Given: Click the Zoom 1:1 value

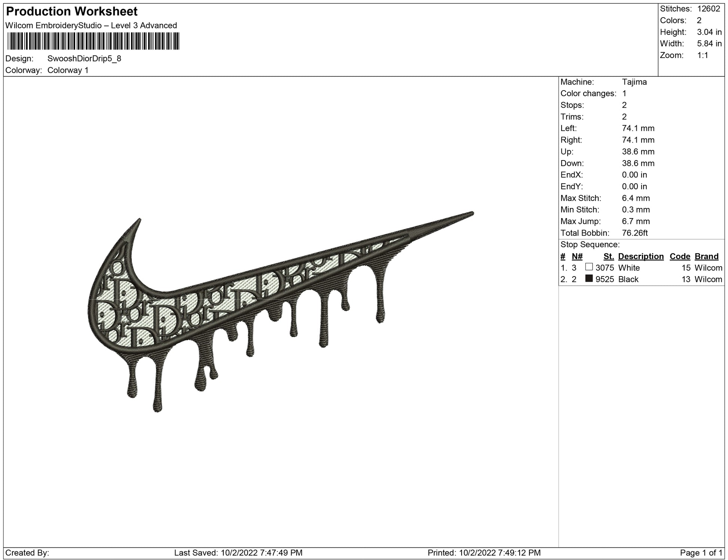Looking at the screenshot, I should 703,55.
